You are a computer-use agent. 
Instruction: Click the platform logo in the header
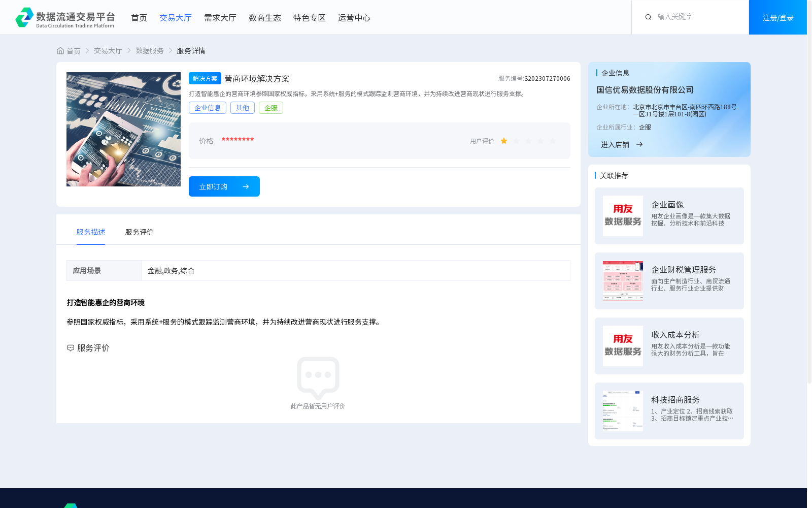(x=65, y=17)
